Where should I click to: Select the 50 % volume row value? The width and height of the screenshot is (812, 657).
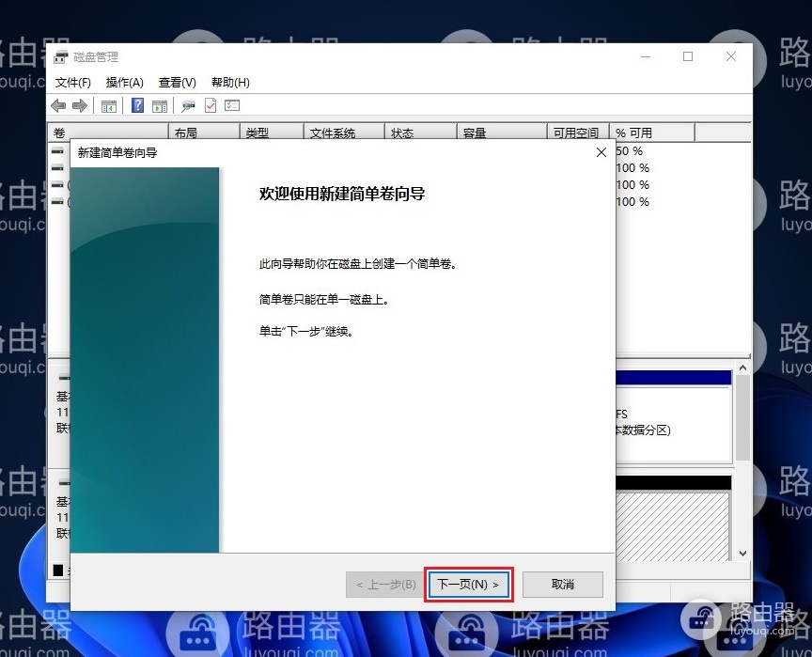(629, 151)
